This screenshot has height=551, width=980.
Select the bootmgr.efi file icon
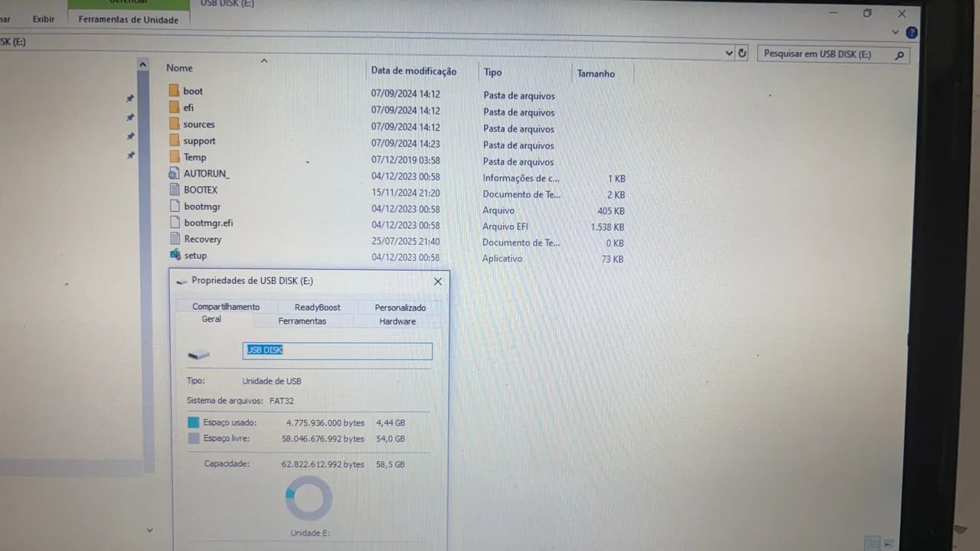[x=174, y=223]
